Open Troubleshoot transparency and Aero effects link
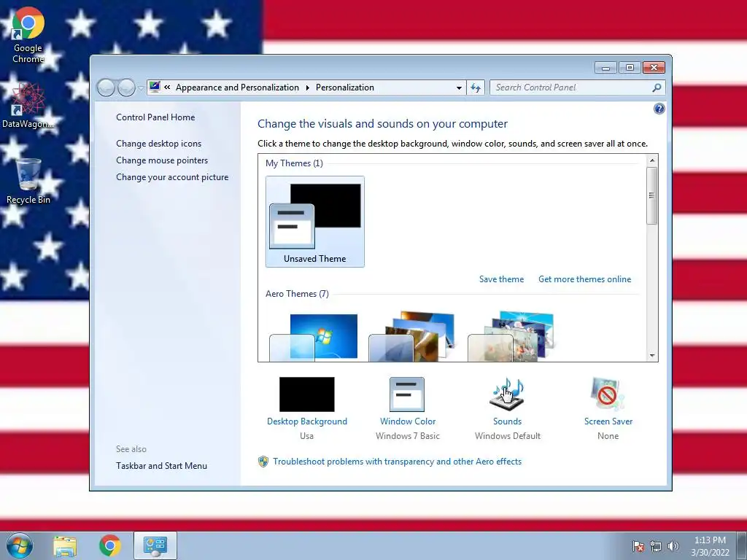This screenshot has height=560, width=747. [x=398, y=462]
